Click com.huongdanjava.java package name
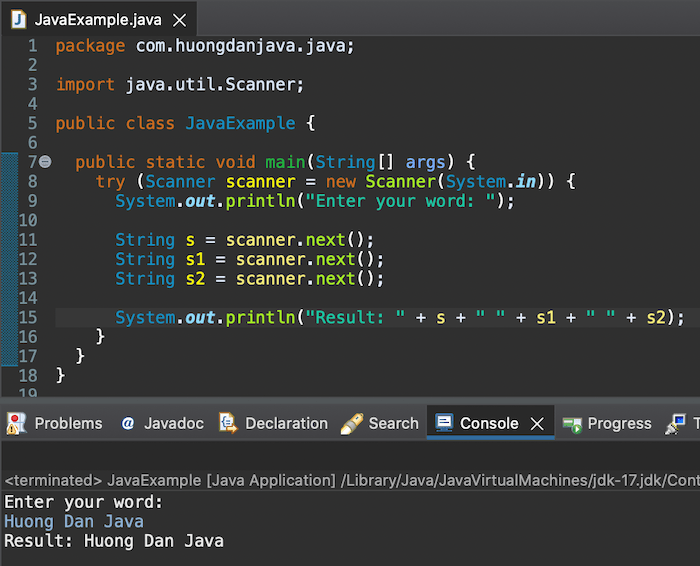This screenshot has width=700, height=566. click(240, 46)
